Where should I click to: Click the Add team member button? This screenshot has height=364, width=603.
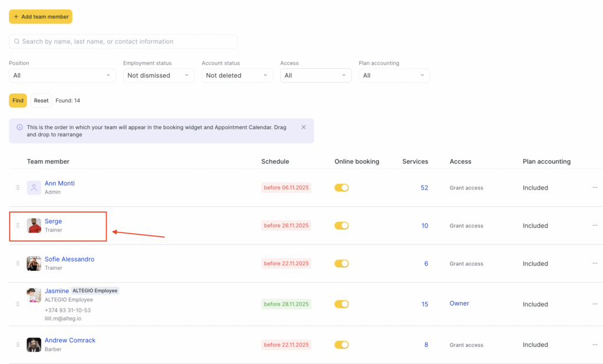pos(41,16)
